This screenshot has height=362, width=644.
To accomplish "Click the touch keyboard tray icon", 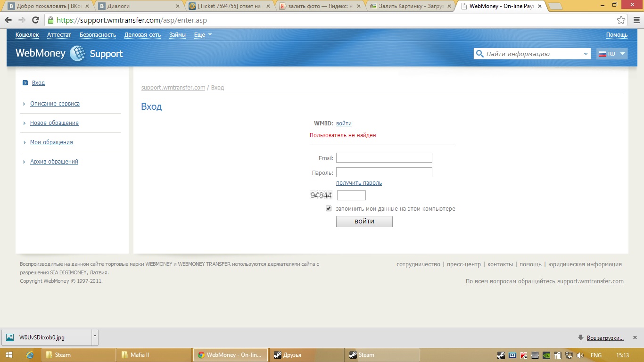I will pos(535,355).
